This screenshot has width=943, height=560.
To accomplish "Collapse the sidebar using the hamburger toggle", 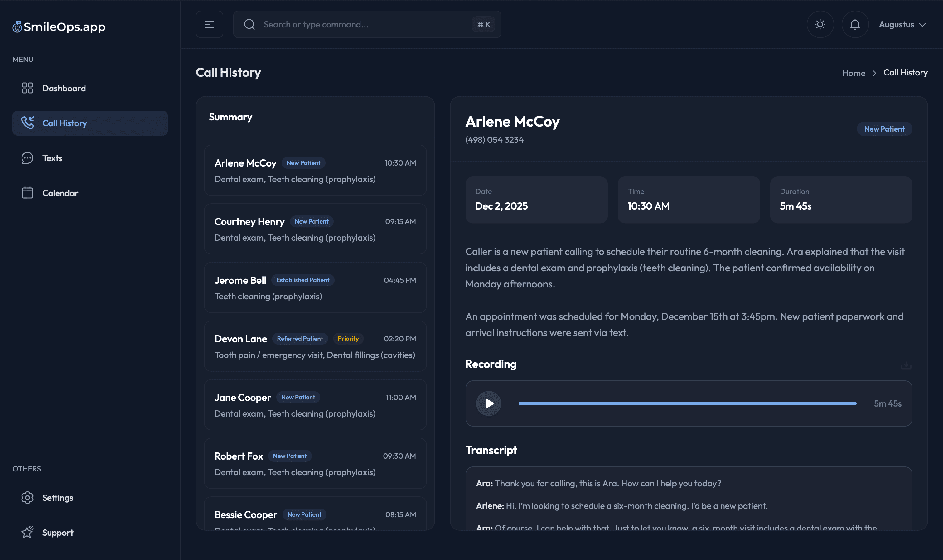I will 210,24.
